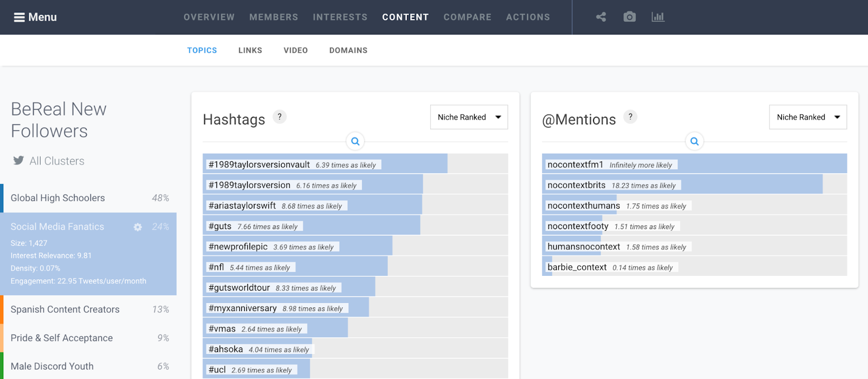Screen dimensions: 868x379
Task: Click the #vmas hashtag row
Action: [x=355, y=329]
